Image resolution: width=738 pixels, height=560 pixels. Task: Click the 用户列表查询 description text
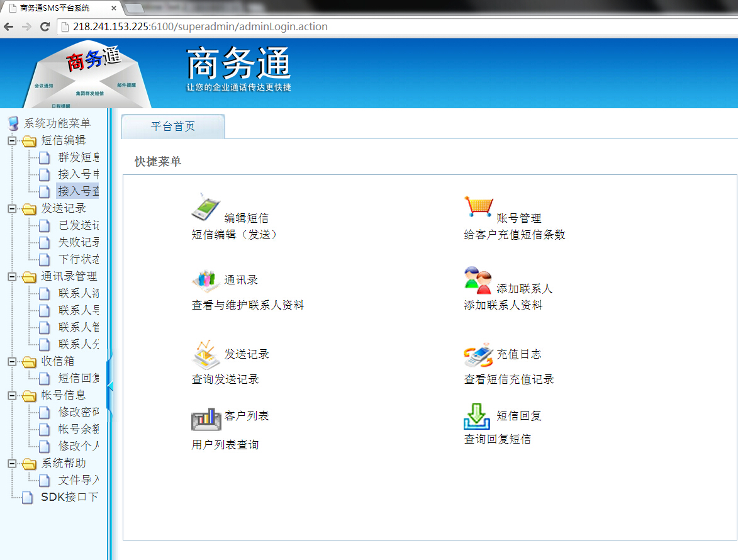click(225, 445)
